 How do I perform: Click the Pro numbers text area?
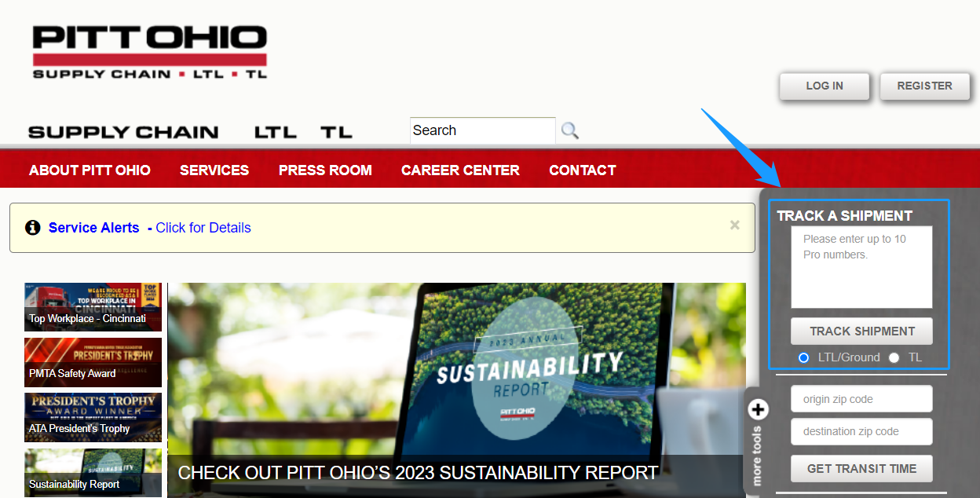(x=861, y=267)
